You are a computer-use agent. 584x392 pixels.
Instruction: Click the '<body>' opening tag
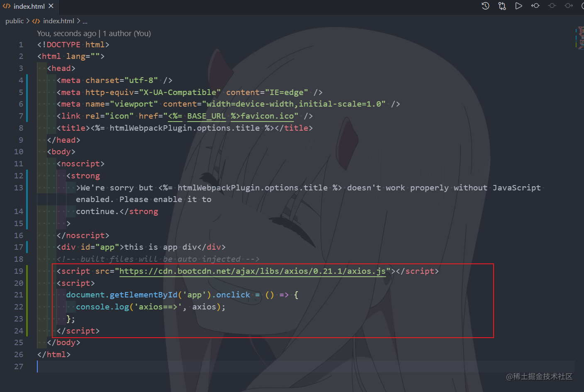(61, 151)
